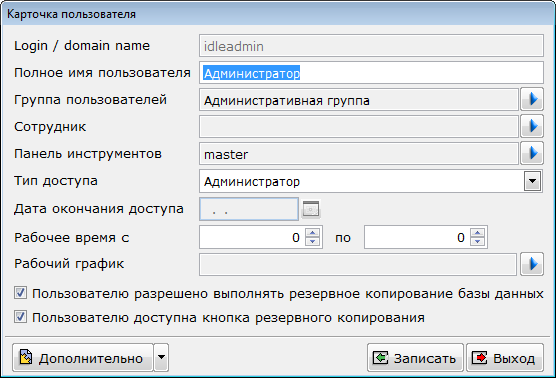Image resolution: width=556 pixels, height=378 pixels.
Task: Open toolbar panel (master) picker arrow
Action: [532, 153]
